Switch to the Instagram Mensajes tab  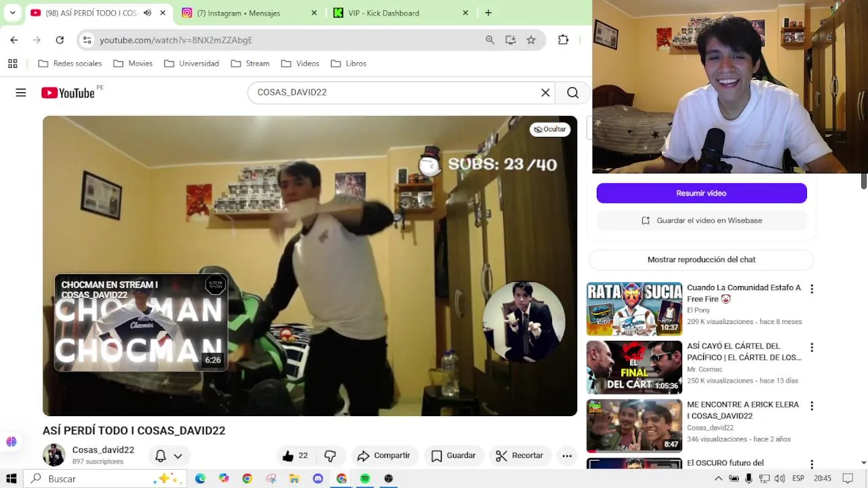pos(248,13)
